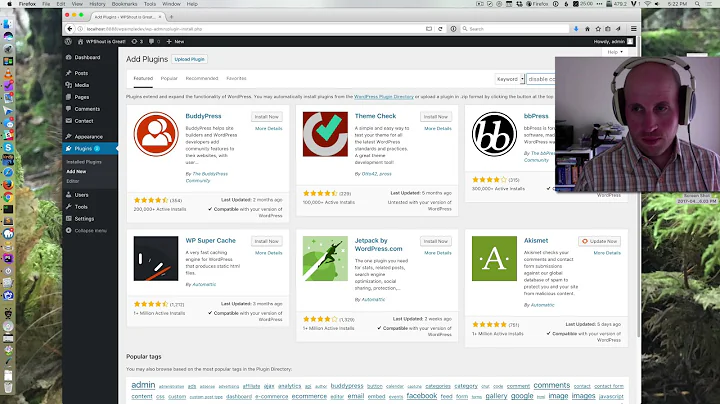Open More Details for WP Super Cache

(269, 253)
